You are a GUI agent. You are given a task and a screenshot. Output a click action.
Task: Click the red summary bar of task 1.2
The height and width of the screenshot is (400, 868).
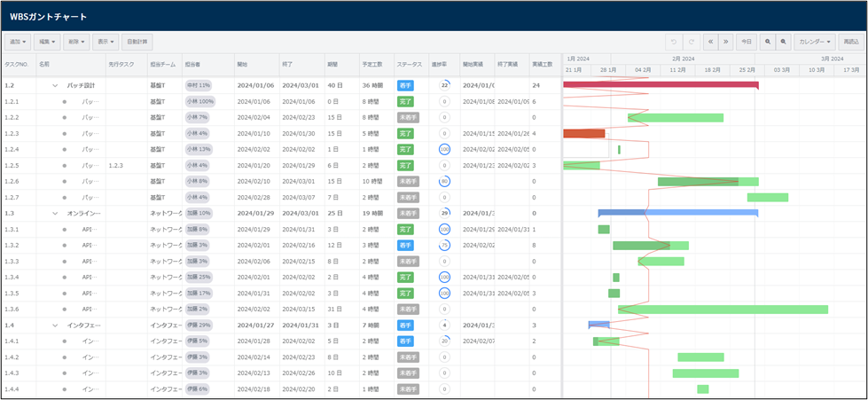(x=661, y=85)
